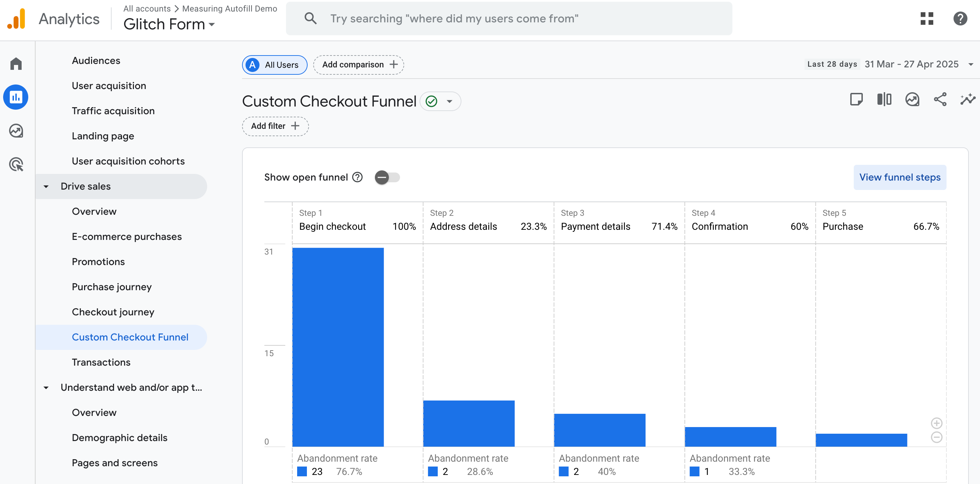Open the Checkout journey report
The image size is (980, 484).
point(113,311)
